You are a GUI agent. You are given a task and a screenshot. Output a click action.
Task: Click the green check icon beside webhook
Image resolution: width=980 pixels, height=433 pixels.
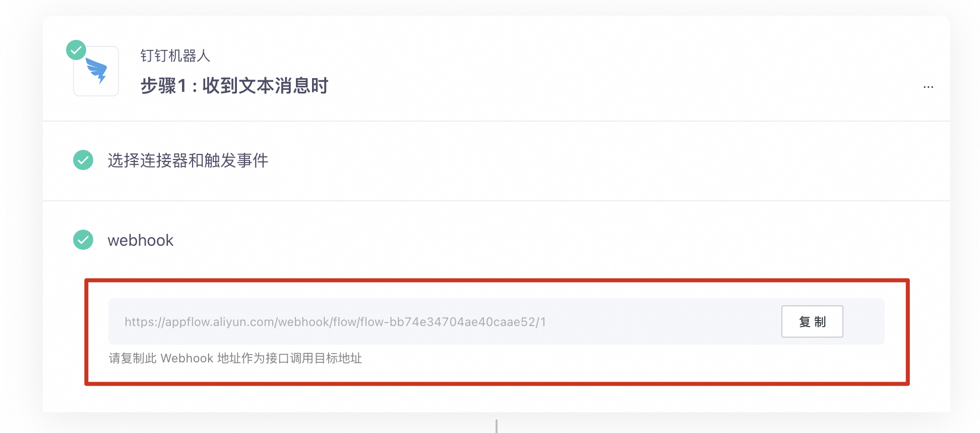click(x=83, y=240)
